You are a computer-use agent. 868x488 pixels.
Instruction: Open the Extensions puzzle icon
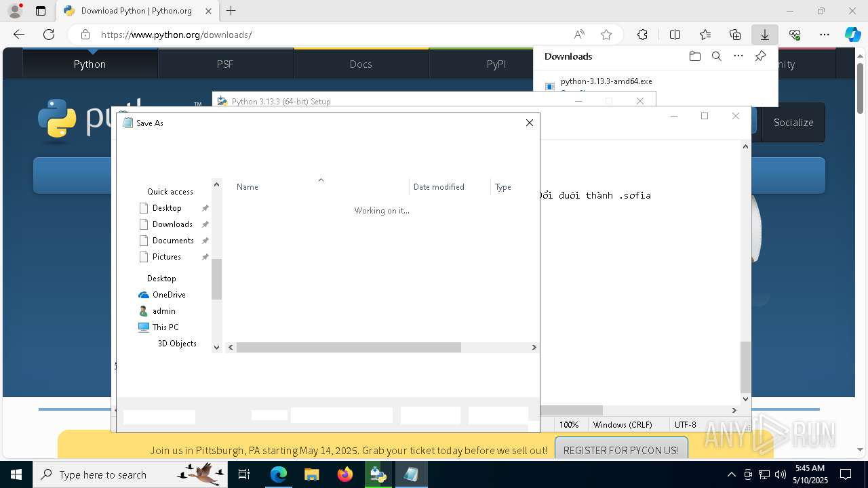click(642, 35)
